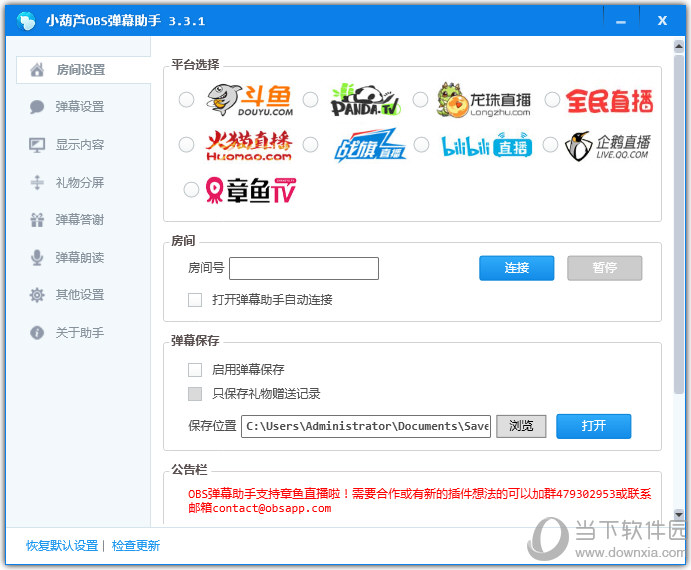Viewport: 691px width, 570px height.
Task: Click the 斗鱼 Douyu logo
Action: tap(250, 100)
